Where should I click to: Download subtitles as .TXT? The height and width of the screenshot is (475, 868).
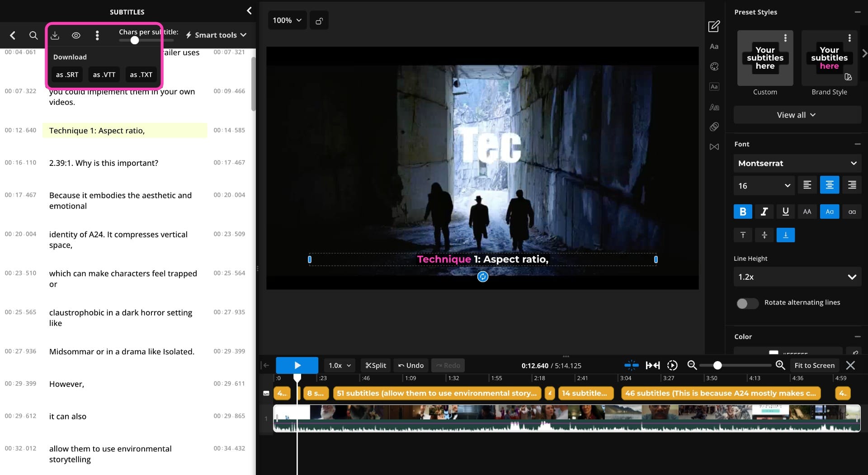click(141, 75)
